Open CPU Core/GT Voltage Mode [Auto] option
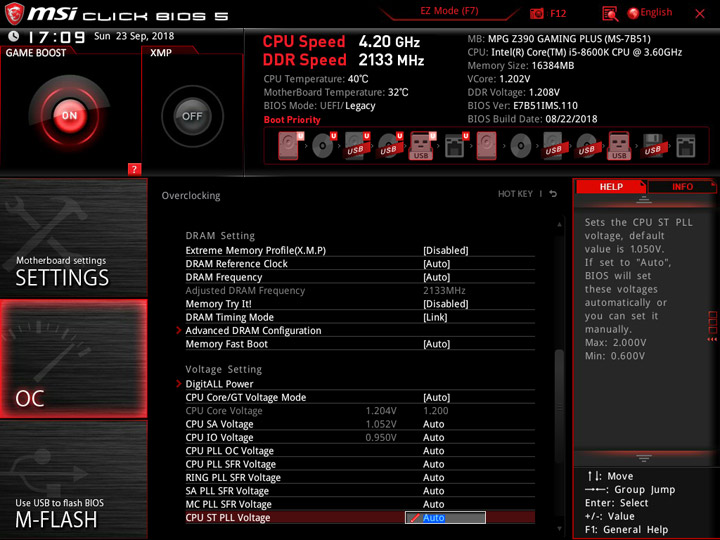720x540 pixels. pos(436,397)
